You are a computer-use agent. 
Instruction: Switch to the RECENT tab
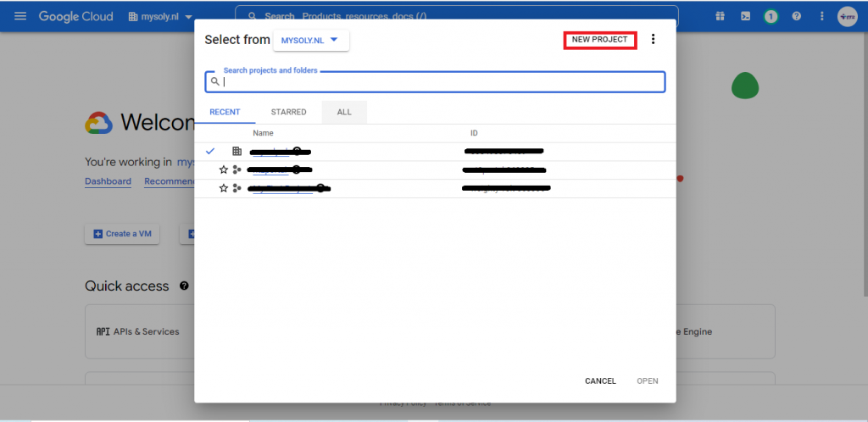[x=225, y=112]
